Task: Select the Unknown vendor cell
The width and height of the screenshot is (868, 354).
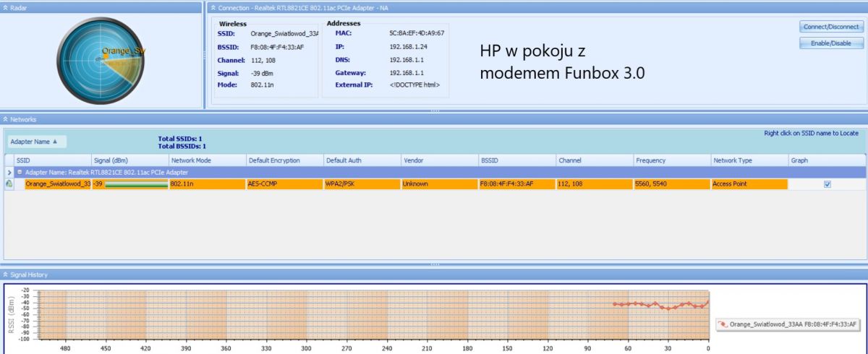Action: [x=439, y=184]
